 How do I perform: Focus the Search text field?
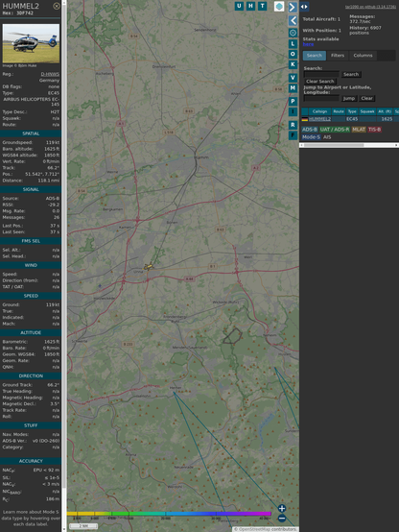[x=321, y=74]
